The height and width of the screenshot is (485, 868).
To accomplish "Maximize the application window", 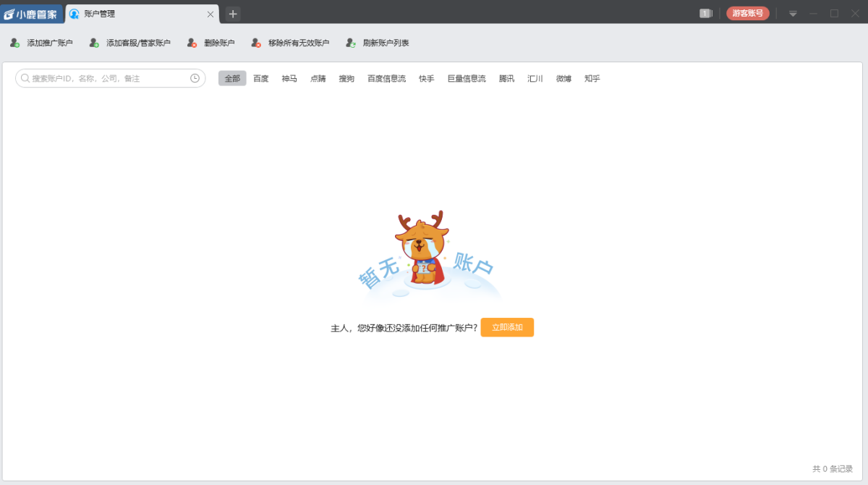I will click(834, 14).
